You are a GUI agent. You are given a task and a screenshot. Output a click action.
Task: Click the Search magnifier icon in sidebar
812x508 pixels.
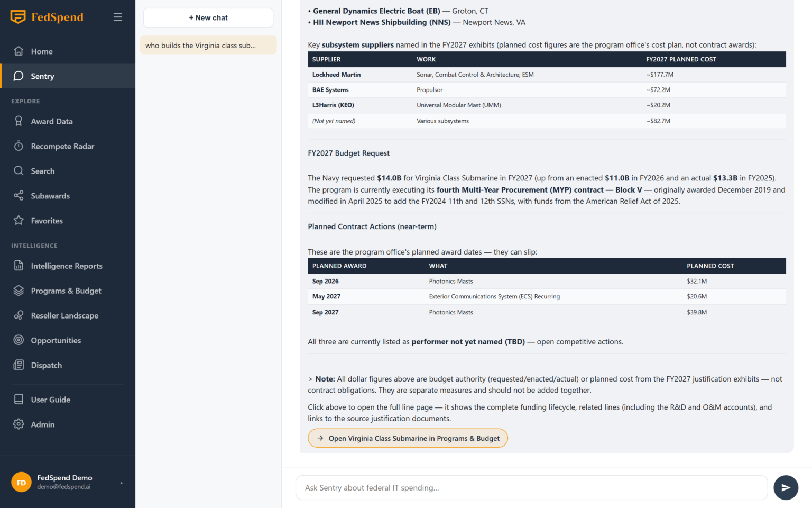[19, 171]
